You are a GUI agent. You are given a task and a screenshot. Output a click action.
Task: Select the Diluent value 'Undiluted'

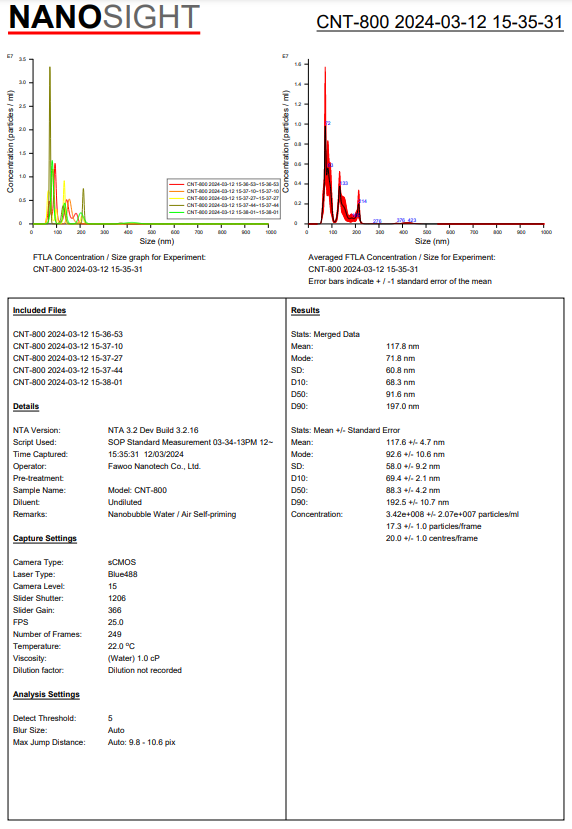pyautogui.click(x=125, y=502)
